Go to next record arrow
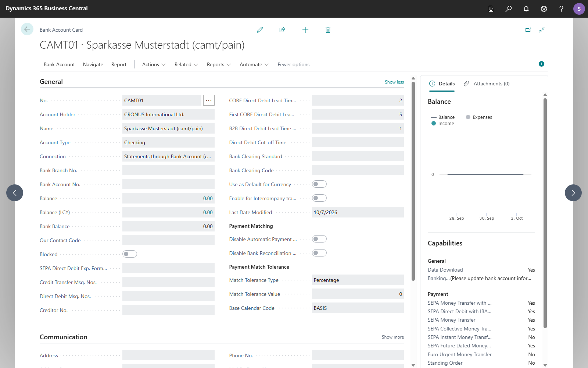 click(x=573, y=193)
